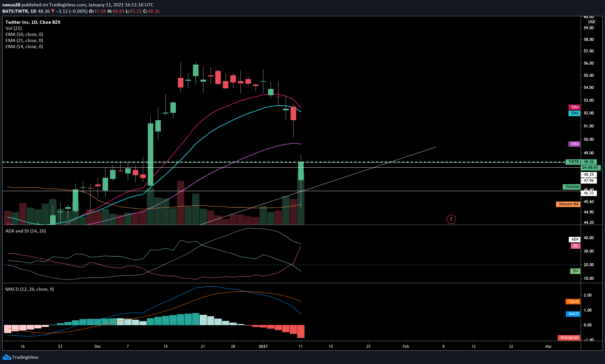
Task: Click the Feb label on the time axis
Action: click(x=406, y=346)
